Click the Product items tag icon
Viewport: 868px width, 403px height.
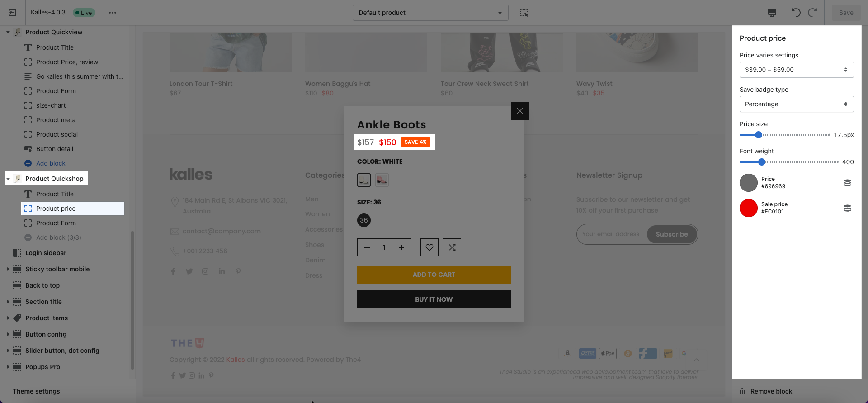tap(17, 318)
